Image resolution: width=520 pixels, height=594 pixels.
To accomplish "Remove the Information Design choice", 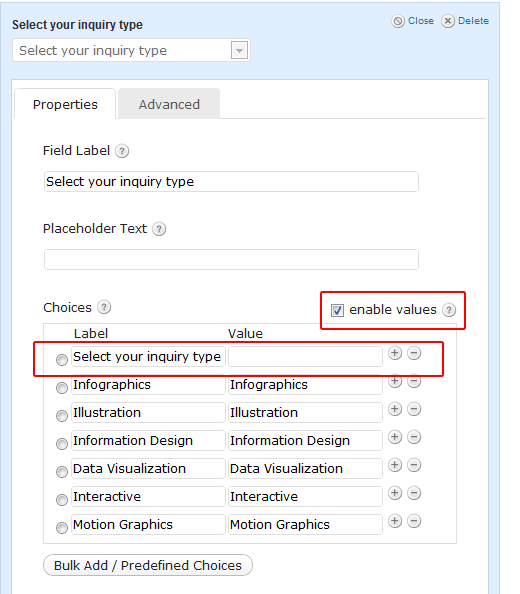I will (x=414, y=437).
